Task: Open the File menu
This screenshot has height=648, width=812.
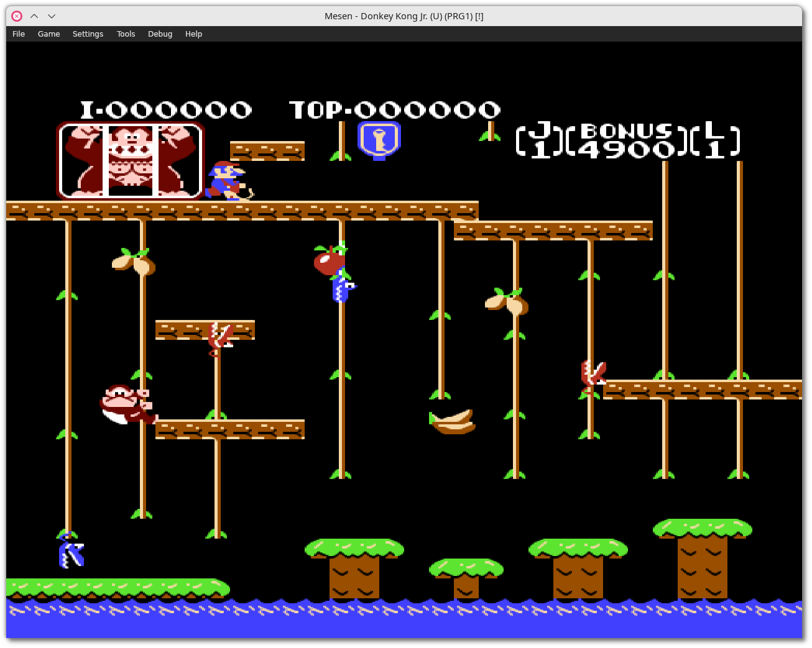Action: (19, 34)
